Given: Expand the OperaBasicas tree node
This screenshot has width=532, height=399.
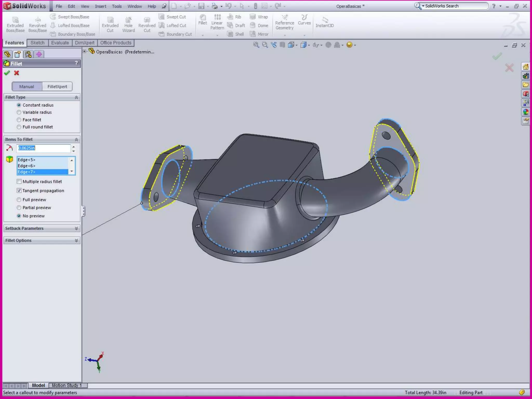Looking at the screenshot, I should [84, 51].
